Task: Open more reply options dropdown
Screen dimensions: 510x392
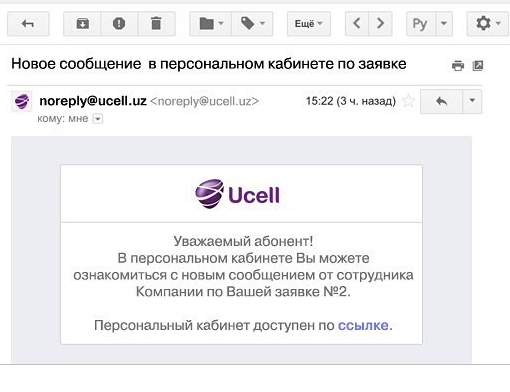Action: pyautogui.click(x=472, y=101)
